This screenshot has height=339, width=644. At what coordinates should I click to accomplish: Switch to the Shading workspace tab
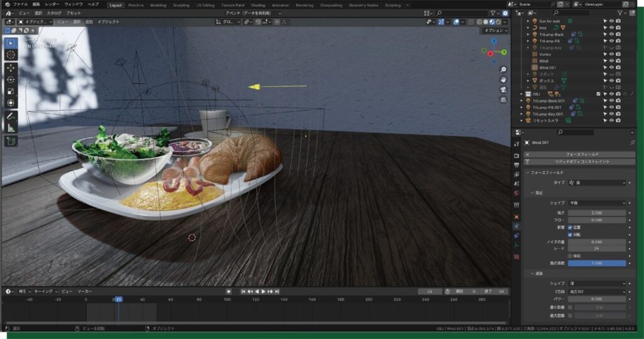[x=258, y=5]
